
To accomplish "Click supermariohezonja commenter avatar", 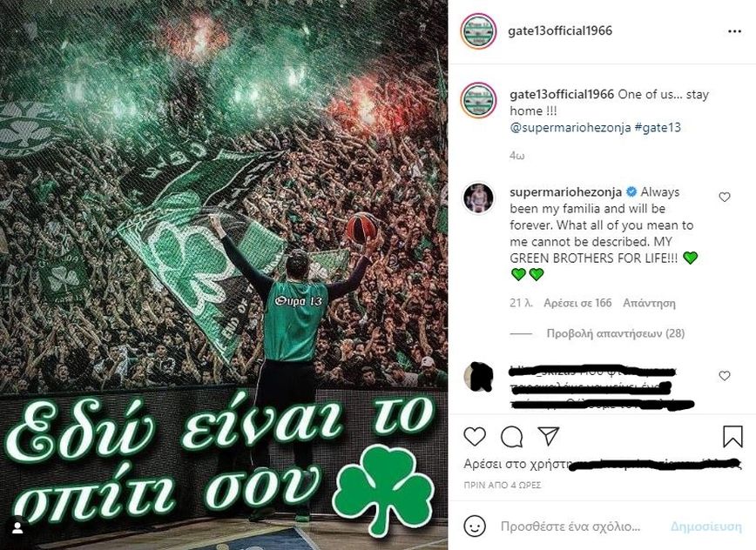I will click(478, 198).
